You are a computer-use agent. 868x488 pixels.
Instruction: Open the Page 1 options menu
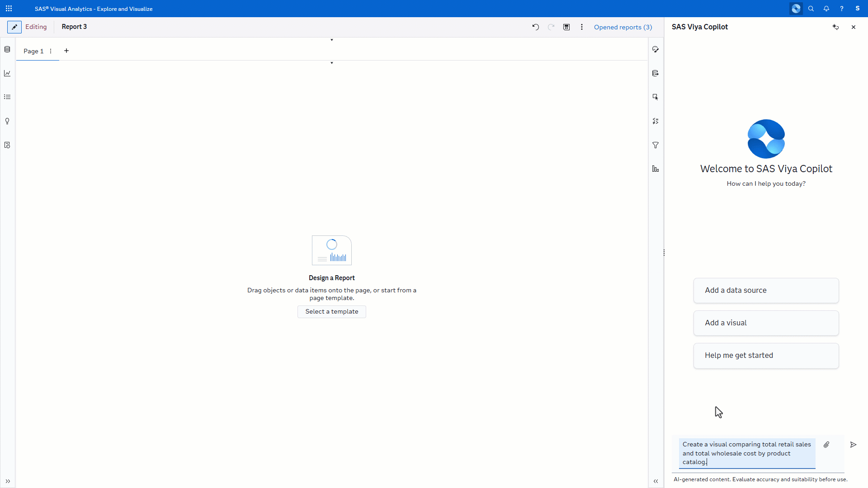(x=51, y=51)
